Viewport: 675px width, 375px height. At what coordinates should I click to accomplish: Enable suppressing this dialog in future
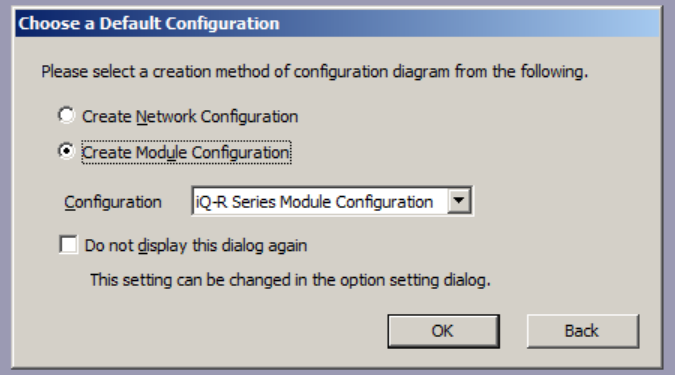pyautogui.click(x=68, y=245)
